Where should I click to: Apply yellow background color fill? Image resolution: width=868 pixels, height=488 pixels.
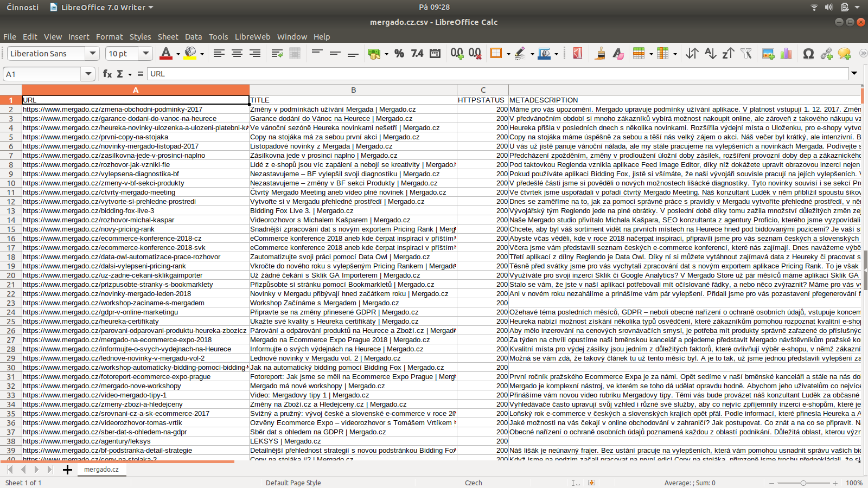(190, 54)
